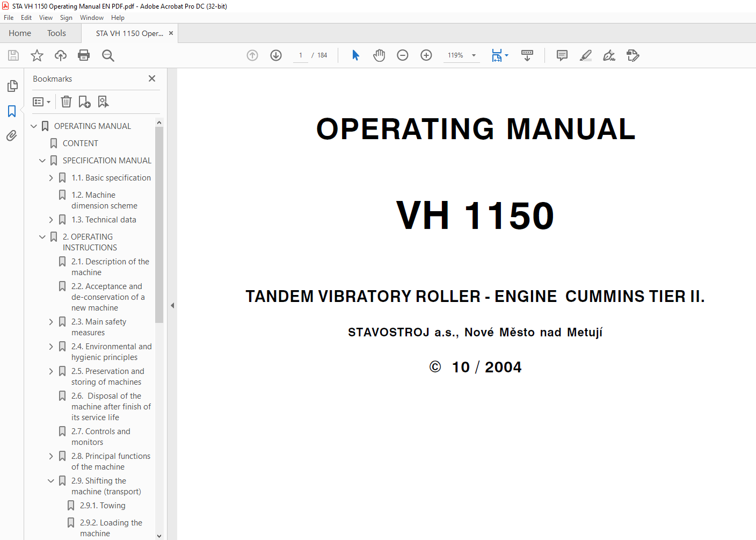
Task: Open the View menu
Action: [46, 18]
